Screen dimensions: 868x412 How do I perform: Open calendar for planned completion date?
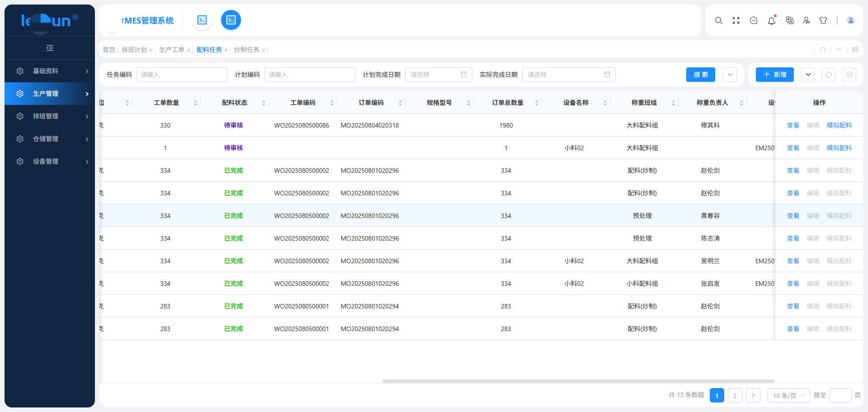[464, 75]
